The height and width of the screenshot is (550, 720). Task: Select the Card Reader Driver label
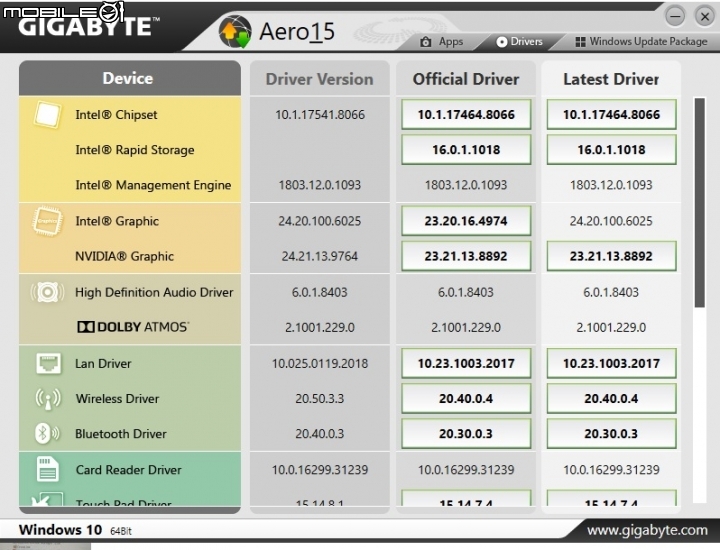pos(129,470)
